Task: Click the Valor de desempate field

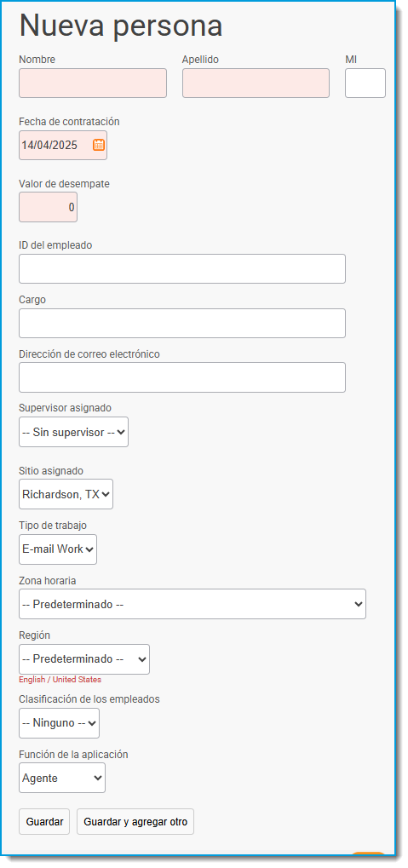Action: click(49, 207)
